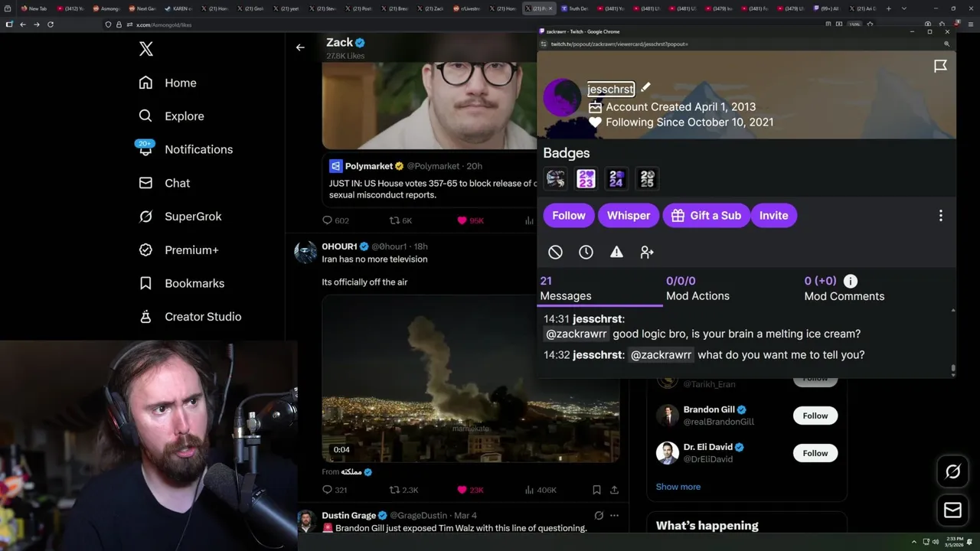Screen dimensions: 980x551
Task: Click Grok icon on Dustin Grage post
Action: pos(599,516)
